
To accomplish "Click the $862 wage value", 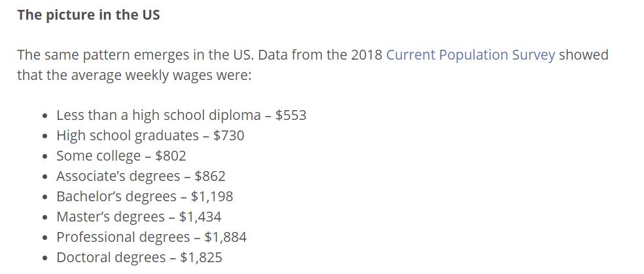I will [210, 176].
